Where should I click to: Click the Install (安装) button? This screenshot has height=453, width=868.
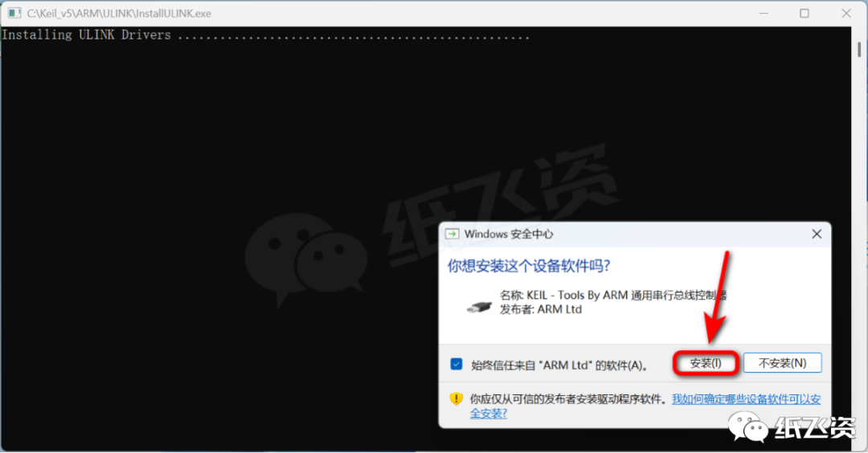(706, 363)
